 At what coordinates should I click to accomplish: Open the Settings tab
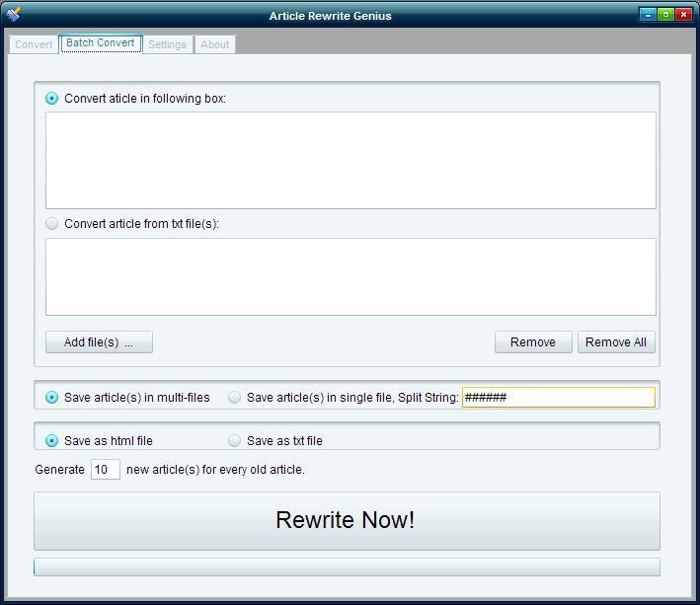click(167, 44)
